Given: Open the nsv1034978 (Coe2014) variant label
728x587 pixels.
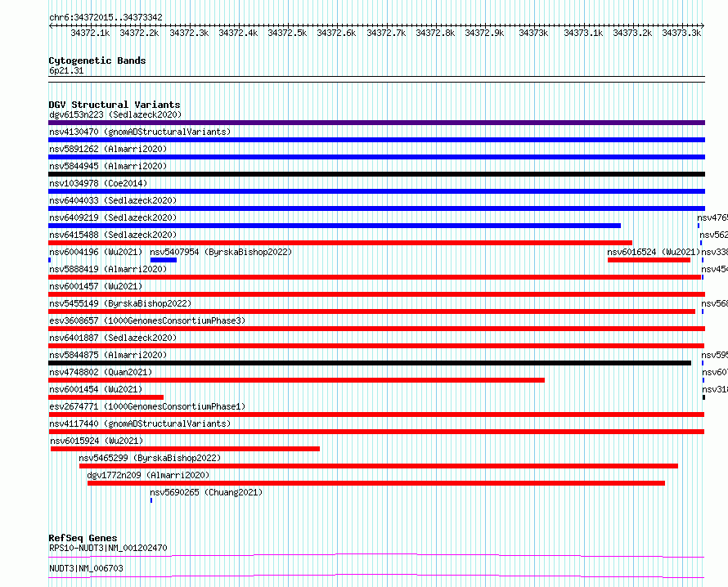Looking at the screenshot, I should (x=98, y=183).
